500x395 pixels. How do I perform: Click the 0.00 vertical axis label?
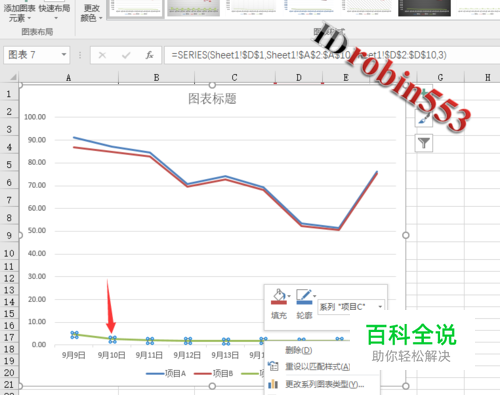[39, 344]
